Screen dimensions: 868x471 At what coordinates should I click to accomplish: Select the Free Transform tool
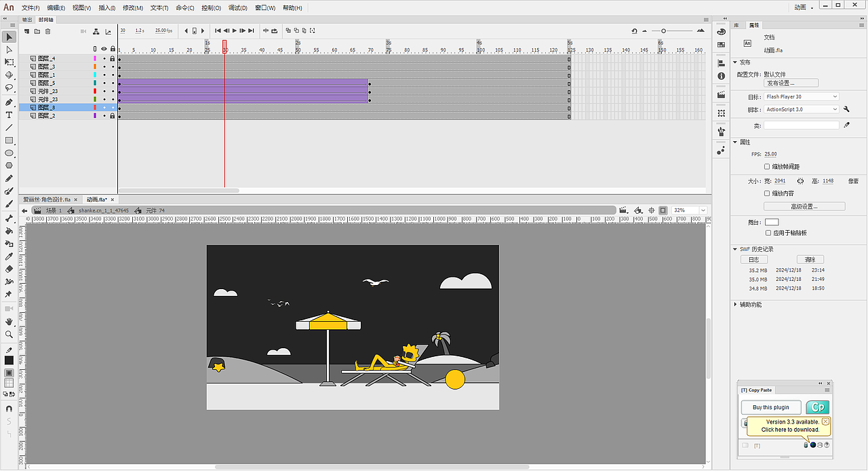9,62
